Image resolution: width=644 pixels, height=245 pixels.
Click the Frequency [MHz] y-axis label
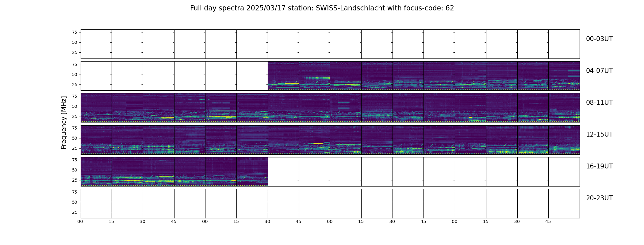point(64,123)
